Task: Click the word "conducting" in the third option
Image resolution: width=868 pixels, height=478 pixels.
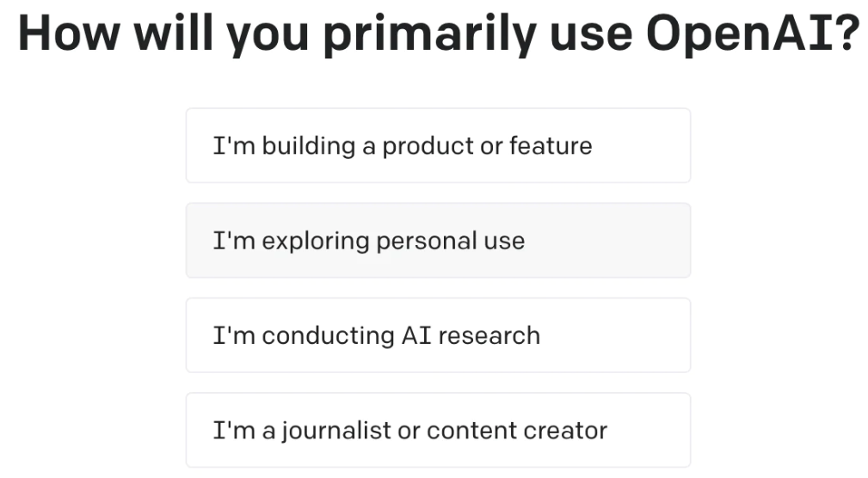Action: (328, 335)
